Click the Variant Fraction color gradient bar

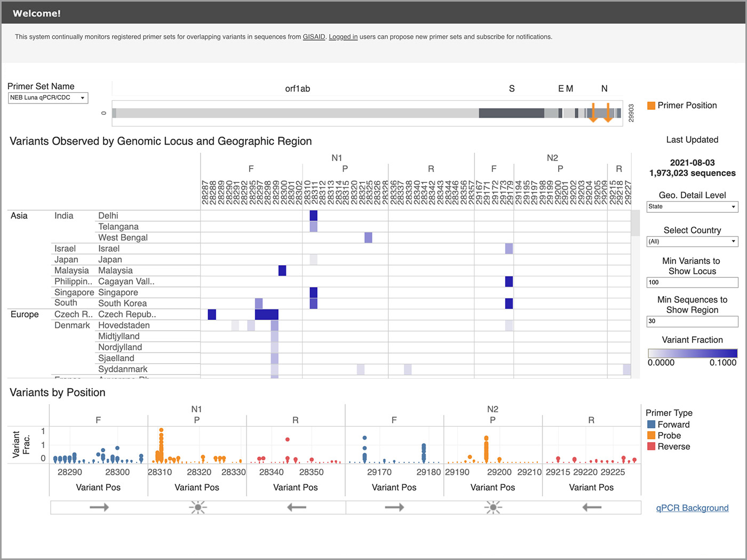692,353
